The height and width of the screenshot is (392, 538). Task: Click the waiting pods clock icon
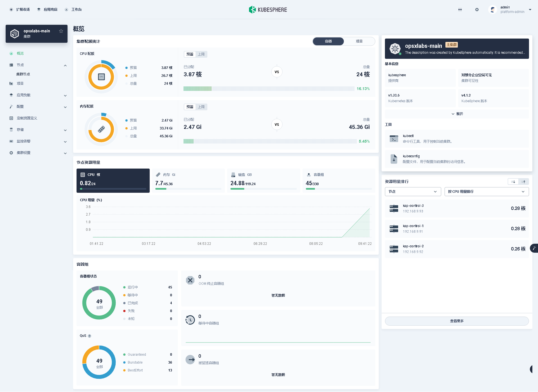click(x=190, y=320)
